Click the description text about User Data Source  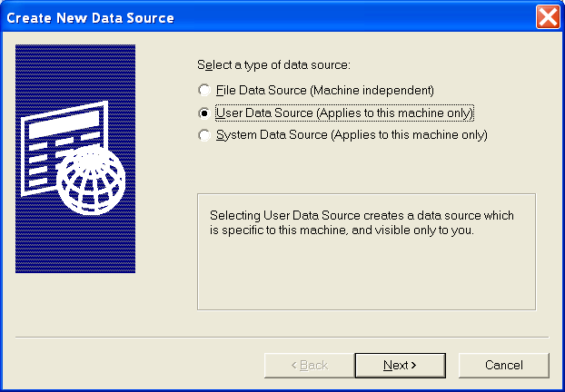pyautogui.click(x=362, y=222)
